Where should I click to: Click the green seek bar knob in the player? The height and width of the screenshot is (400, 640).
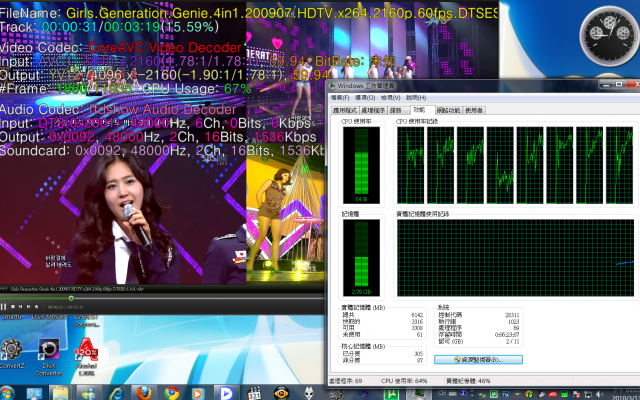click(x=71, y=298)
